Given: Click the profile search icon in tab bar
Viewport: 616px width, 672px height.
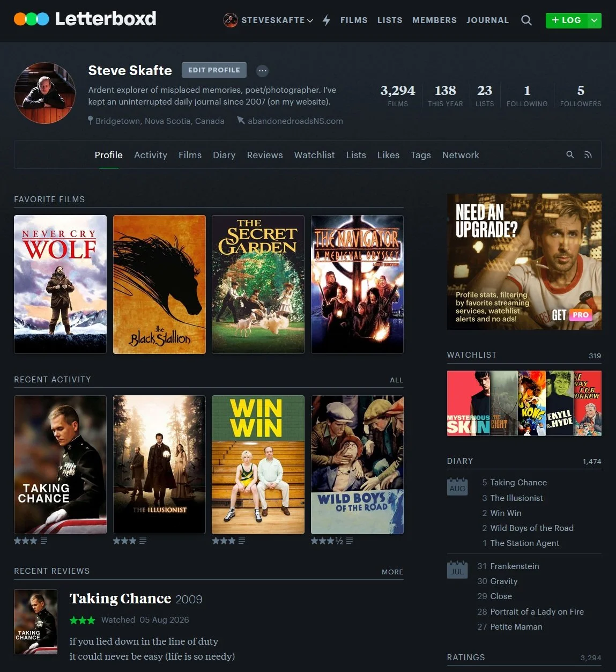Looking at the screenshot, I should 570,154.
